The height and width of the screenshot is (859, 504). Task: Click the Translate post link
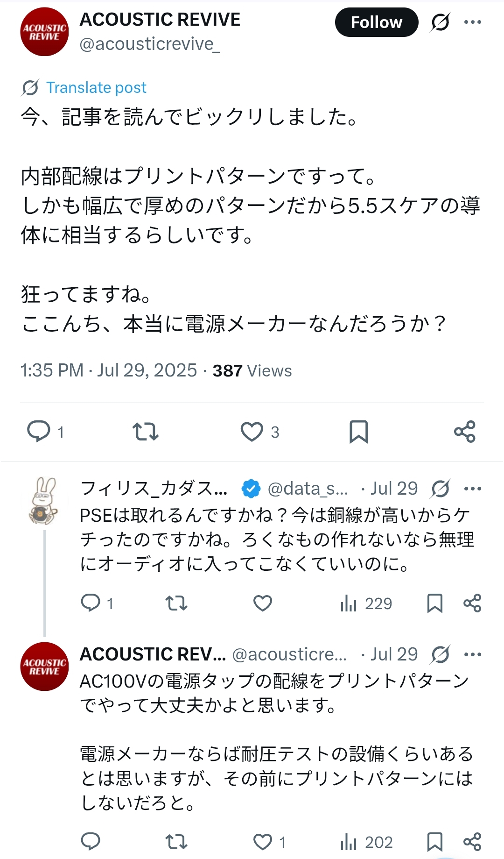(96, 88)
